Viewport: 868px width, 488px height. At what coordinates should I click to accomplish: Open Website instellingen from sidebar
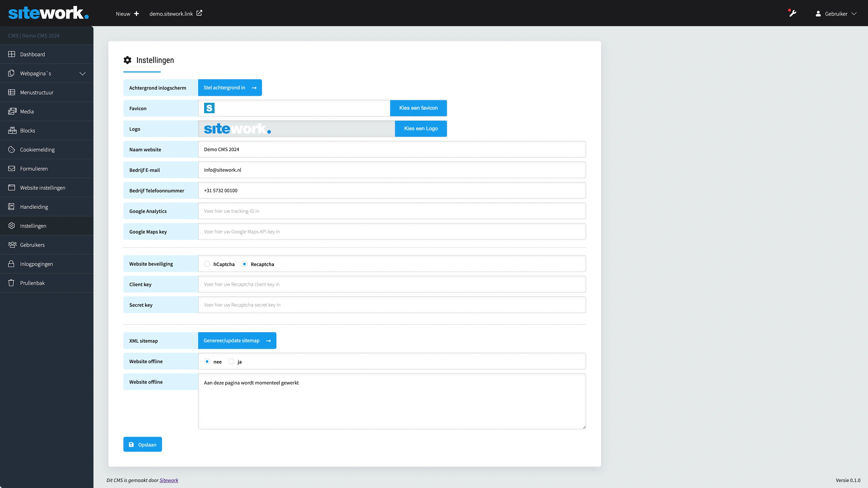(42, 188)
